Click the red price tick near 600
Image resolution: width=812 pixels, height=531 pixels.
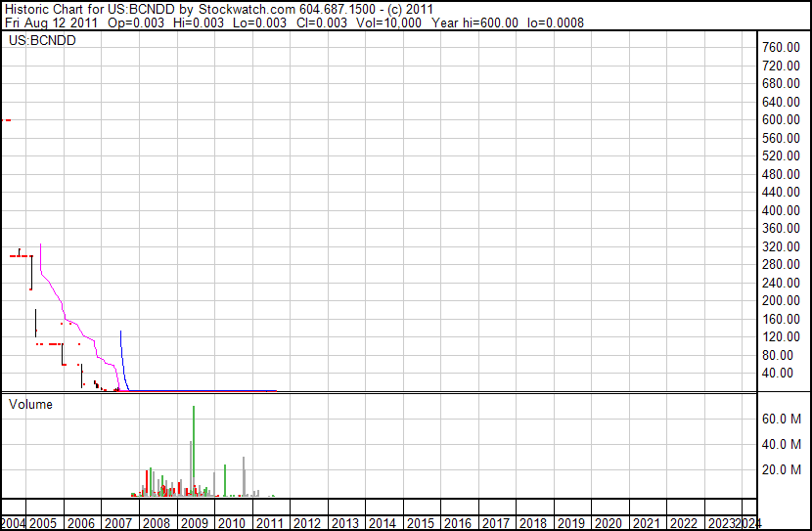click(6, 120)
